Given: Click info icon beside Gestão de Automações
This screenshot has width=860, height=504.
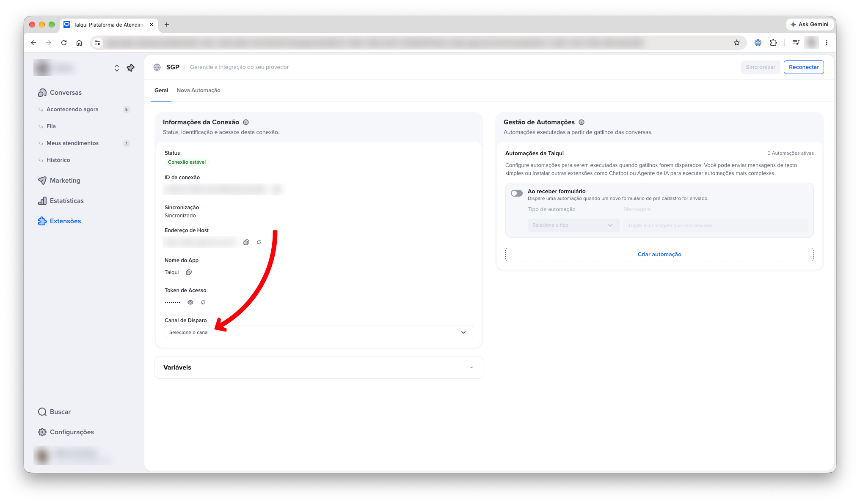Looking at the screenshot, I should click(x=582, y=122).
